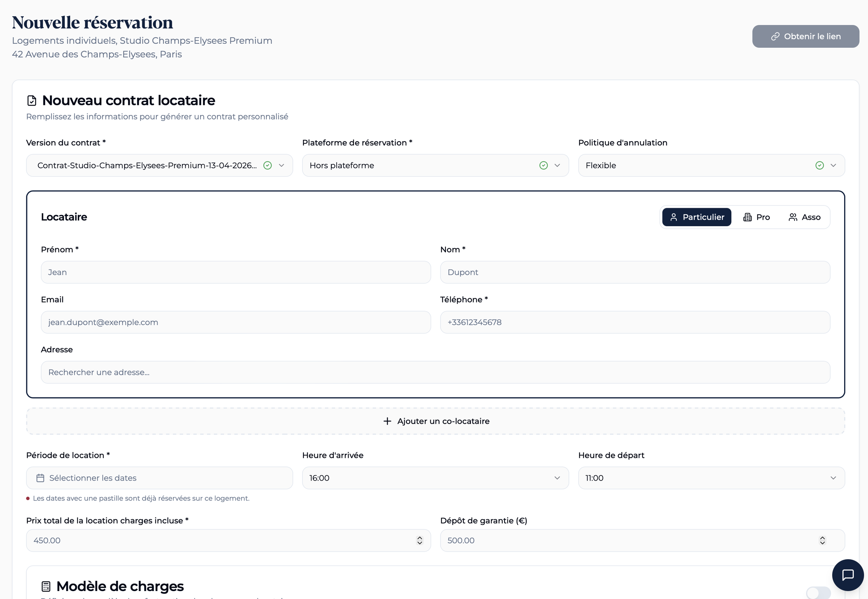Click 'Logements individuels, Studio Champs-Elysees Premium' text

tap(142, 41)
